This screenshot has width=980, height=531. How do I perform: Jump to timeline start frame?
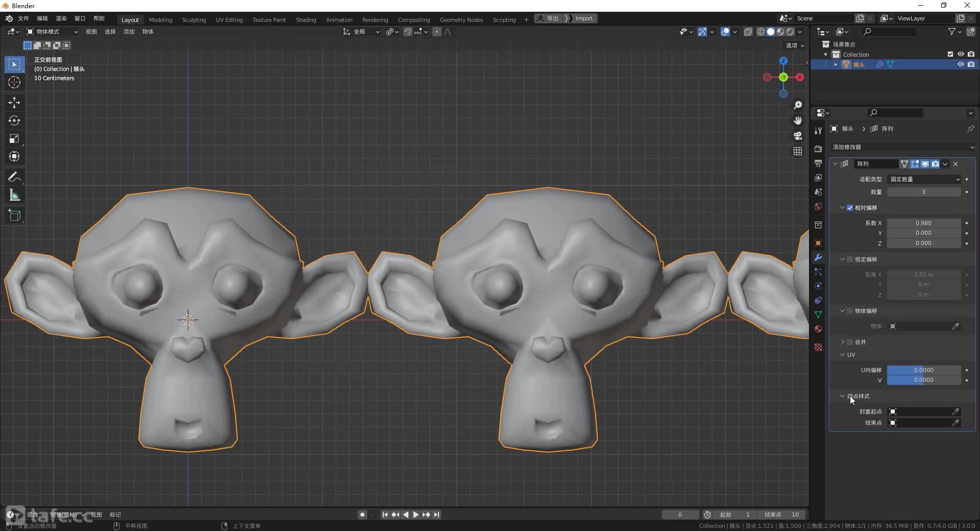coord(385,515)
